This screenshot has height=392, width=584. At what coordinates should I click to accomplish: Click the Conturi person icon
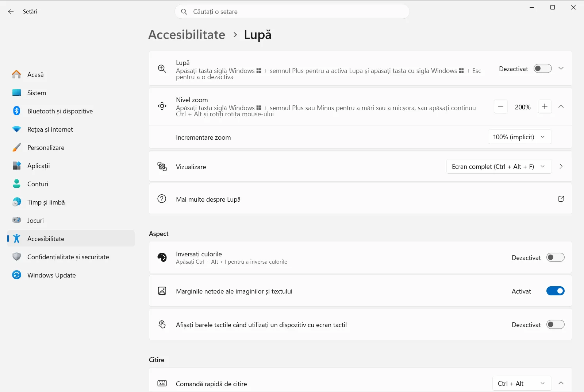coord(16,184)
